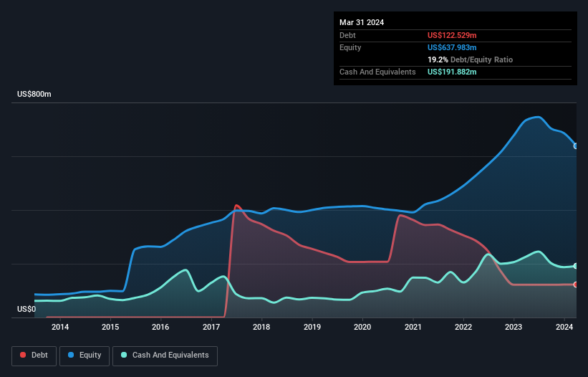Image resolution: width=588 pixels, height=377 pixels.
Task: Click the Equity value US$637.983m
Action: 452,47
